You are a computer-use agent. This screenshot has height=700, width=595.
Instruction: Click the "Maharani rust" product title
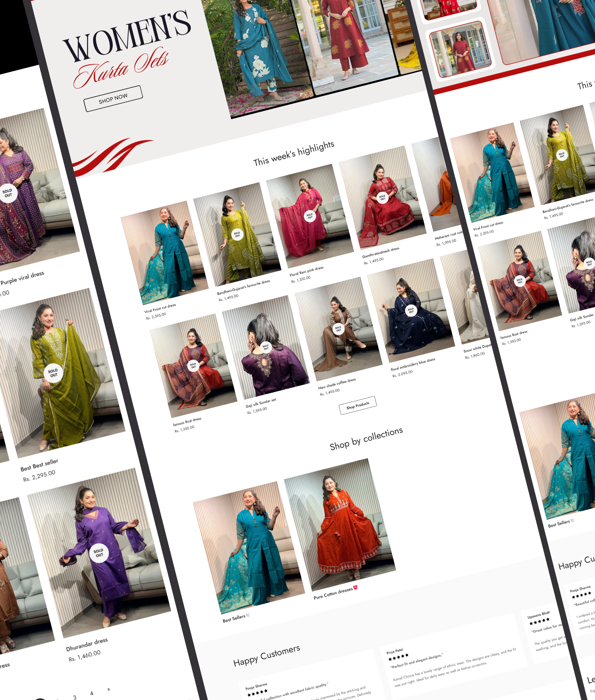point(449,235)
